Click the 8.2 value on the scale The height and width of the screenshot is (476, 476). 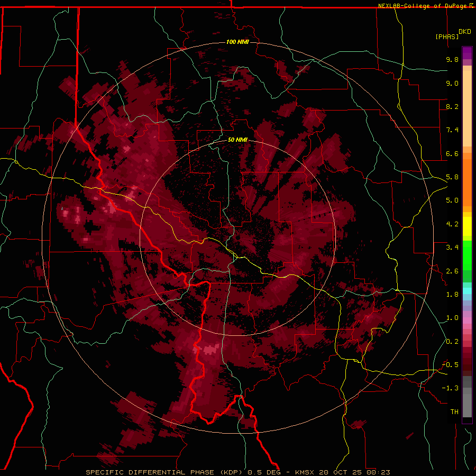click(x=452, y=106)
